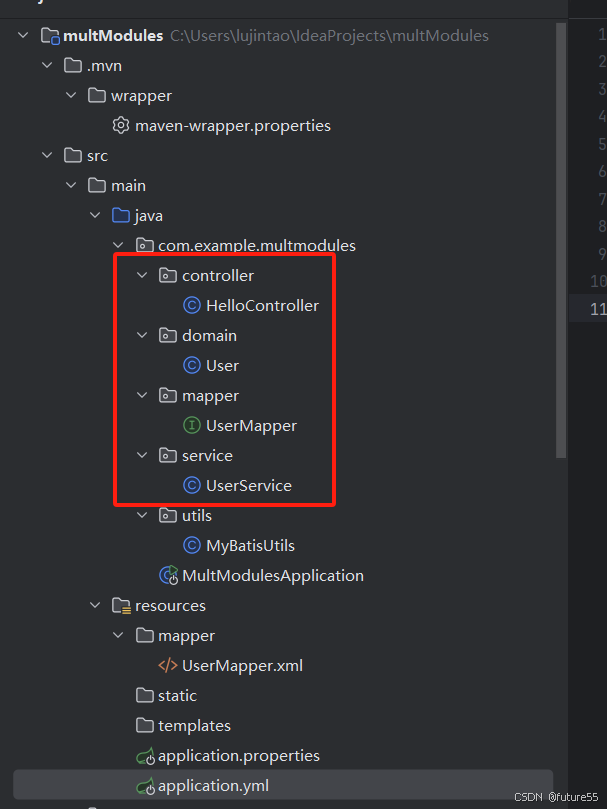The height and width of the screenshot is (809, 607).
Task: Click the gear icon beside maven-wrapper.properties
Action: point(119,125)
